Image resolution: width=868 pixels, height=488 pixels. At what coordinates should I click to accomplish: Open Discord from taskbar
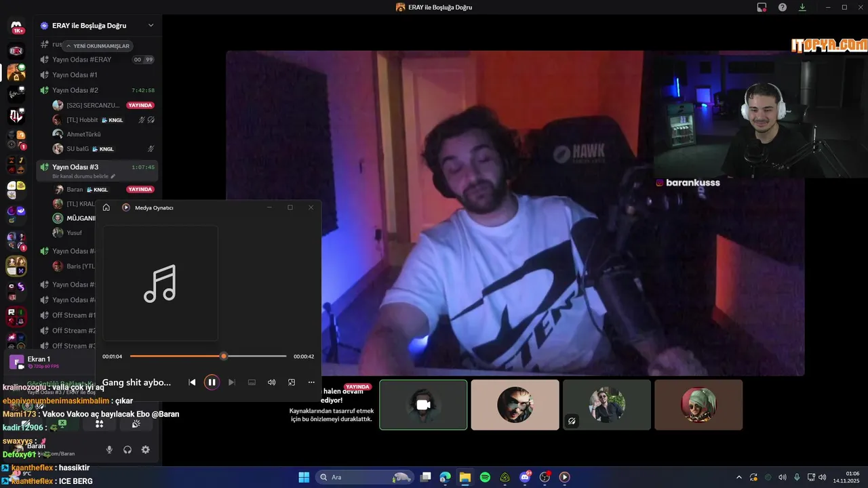[525, 477]
